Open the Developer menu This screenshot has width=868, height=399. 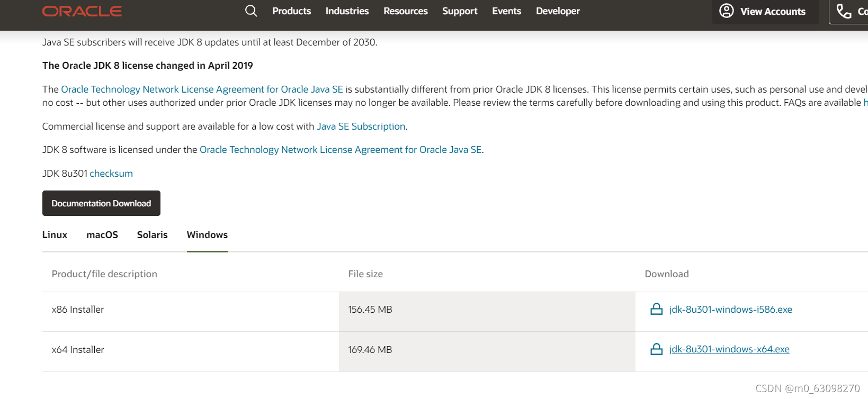click(558, 11)
